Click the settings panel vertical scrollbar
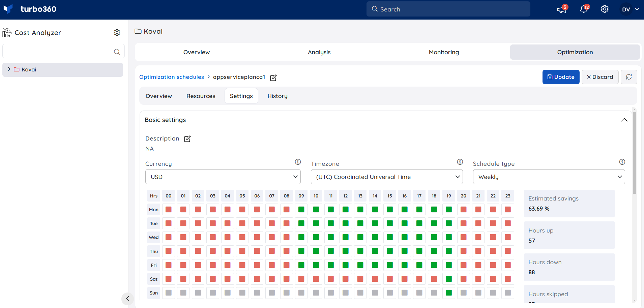The width and height of the screenshot is (644, 308). click(635, 153)
